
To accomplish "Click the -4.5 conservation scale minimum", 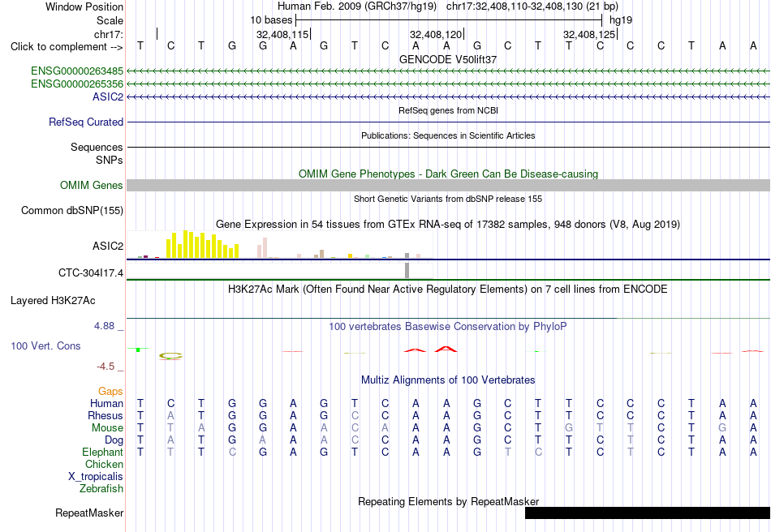I will 106,367.
